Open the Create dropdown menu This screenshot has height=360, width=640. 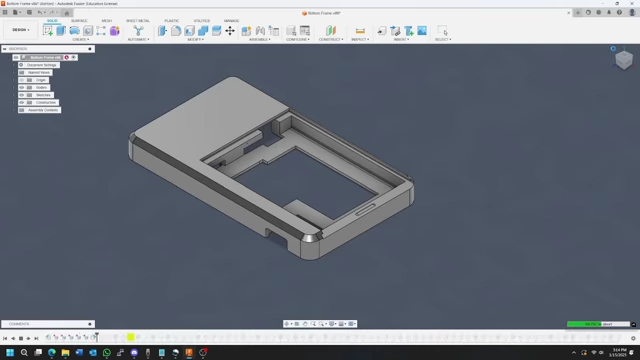(80, 40)
